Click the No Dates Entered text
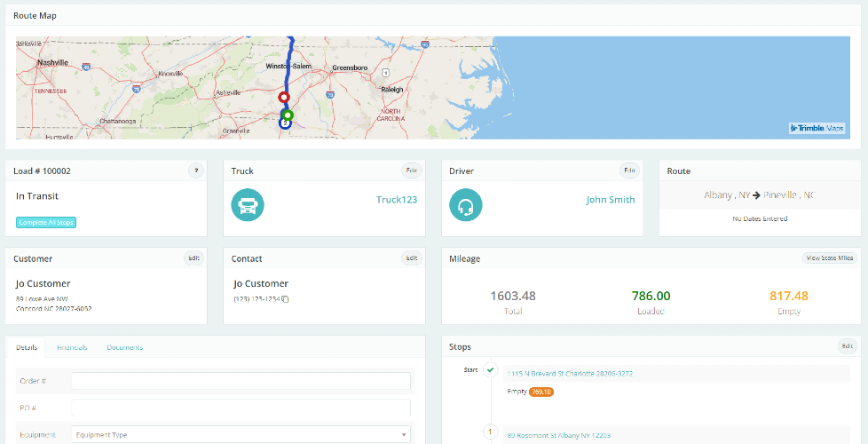868x444 pixels. pyautogui.click(x=760, y=218)
